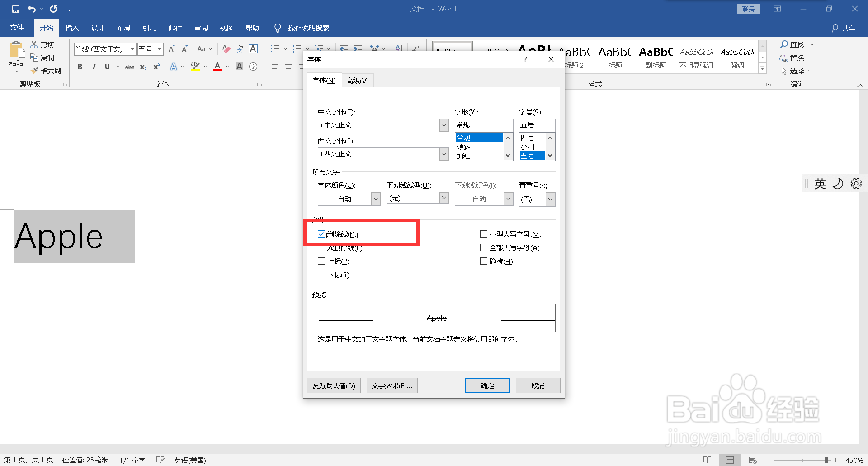Uncheck the 删除线(K) strikethrough checkbox

pos(321,234)
